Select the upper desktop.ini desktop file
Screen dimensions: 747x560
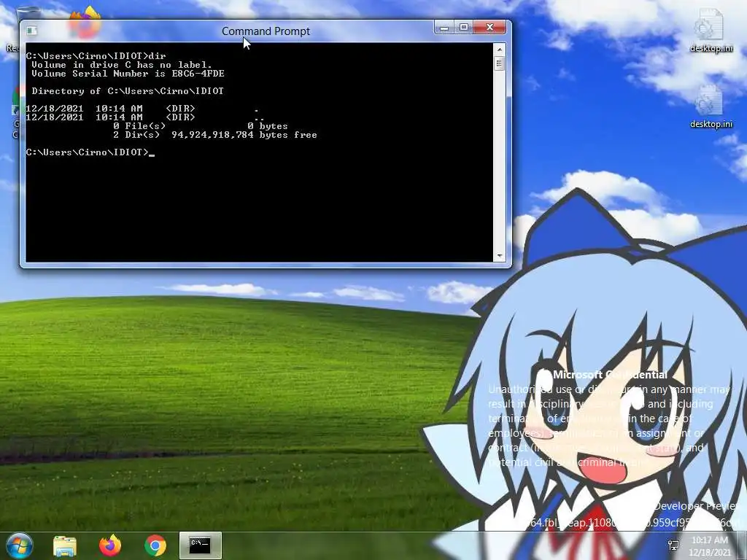pyautogui.click(x=711, y=30)
